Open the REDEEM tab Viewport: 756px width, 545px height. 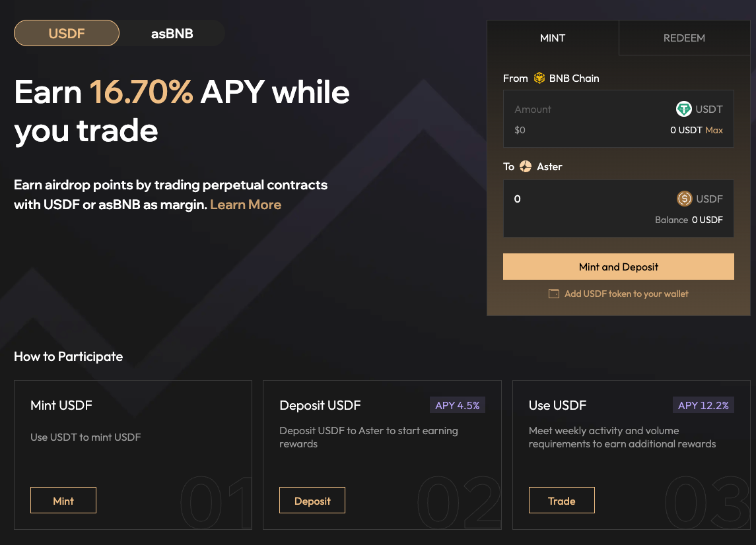tap(684, 38)
